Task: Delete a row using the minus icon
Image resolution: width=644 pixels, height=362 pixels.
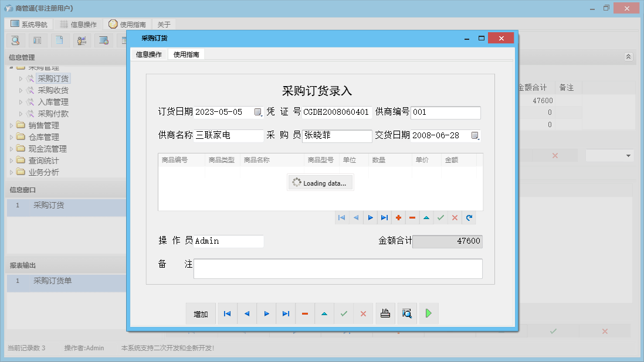Action: (x=412, y=217)
